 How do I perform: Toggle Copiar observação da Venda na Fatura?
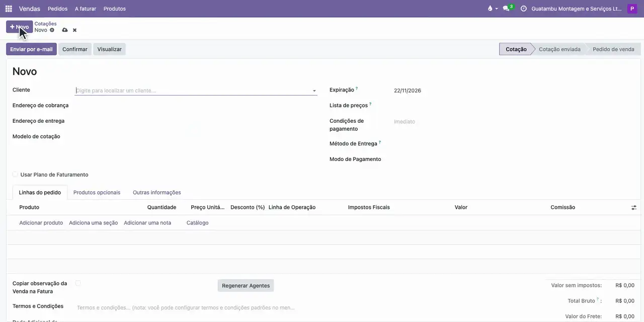coord(78,283)
